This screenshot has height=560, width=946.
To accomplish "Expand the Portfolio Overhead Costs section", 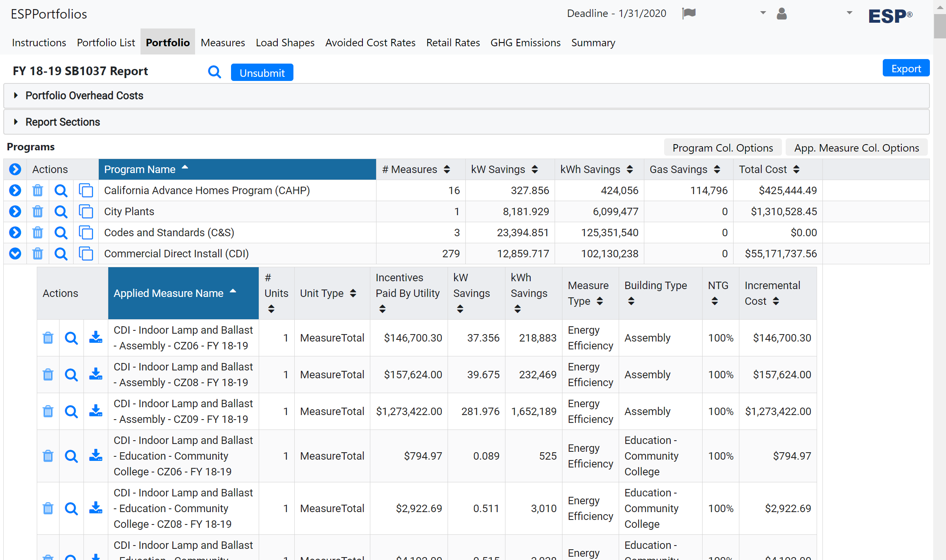I will tap(466, 96).
